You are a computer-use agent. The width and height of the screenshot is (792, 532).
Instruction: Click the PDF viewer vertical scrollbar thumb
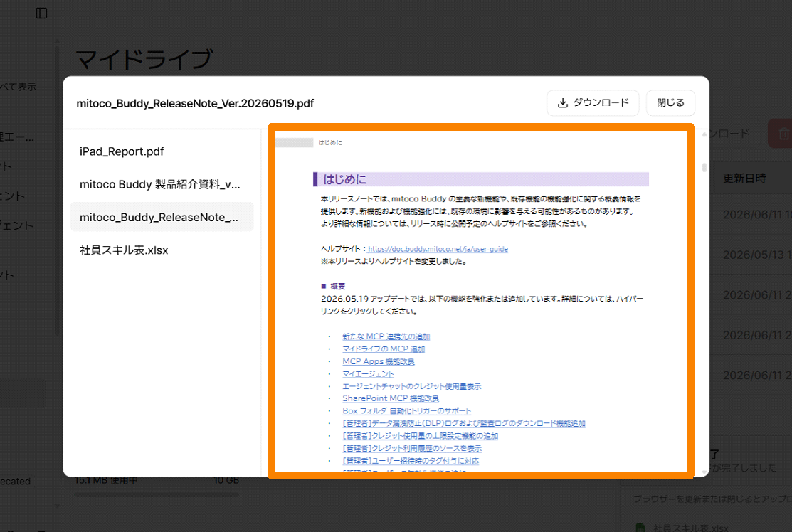pyautogui.click(x=704, y=167)
